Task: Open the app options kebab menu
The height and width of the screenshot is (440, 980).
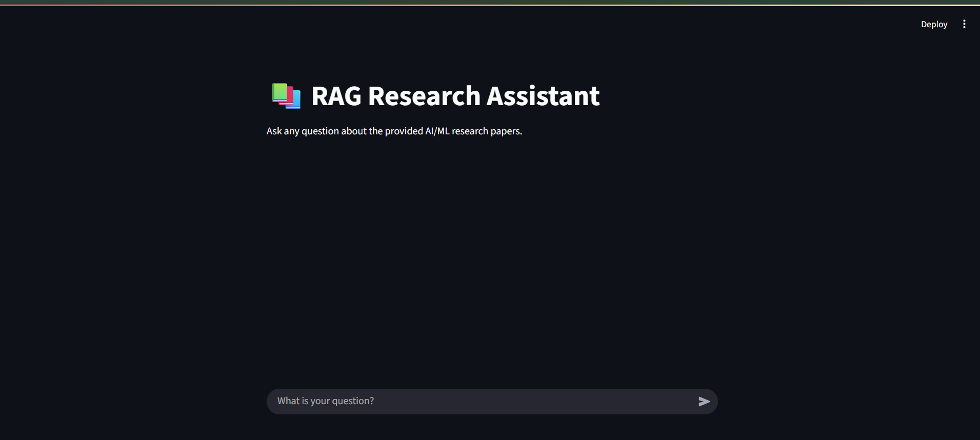Action: pos(964,24)
